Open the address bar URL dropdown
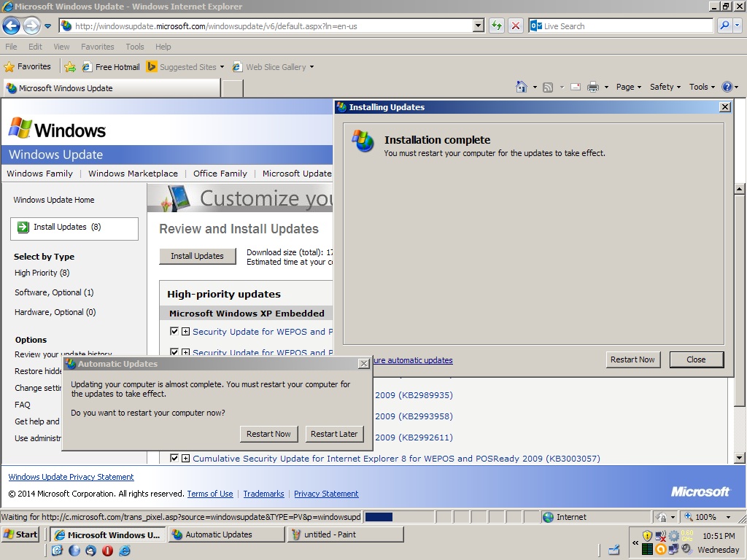Screen dimensions: 747x560 click(x=479, y=26)
